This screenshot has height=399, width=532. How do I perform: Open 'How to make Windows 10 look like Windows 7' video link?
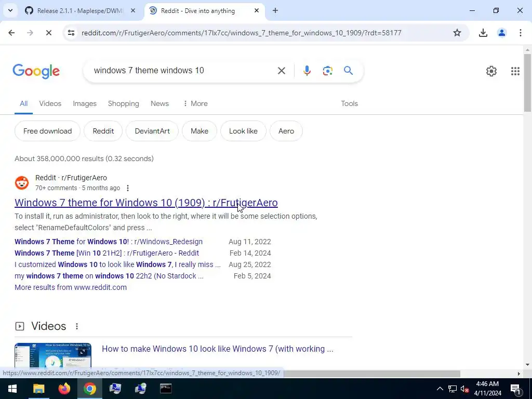click(x=218, y=349)
